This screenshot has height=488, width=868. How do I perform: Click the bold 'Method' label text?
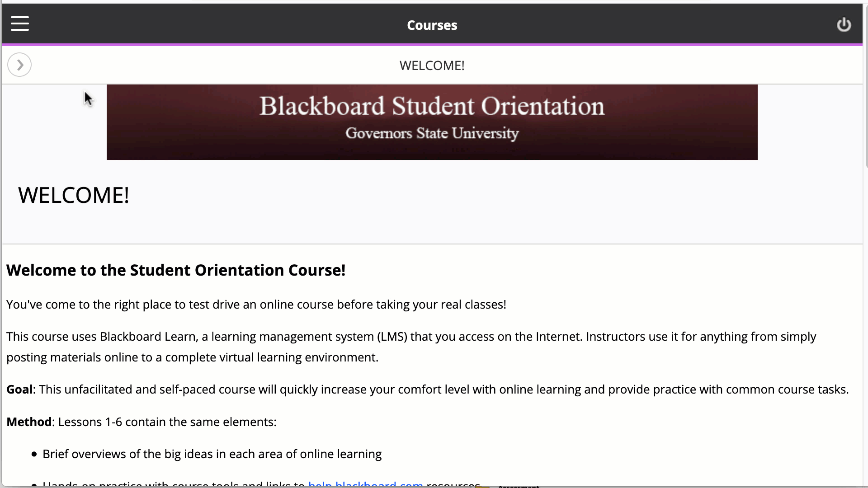[29, 422]
